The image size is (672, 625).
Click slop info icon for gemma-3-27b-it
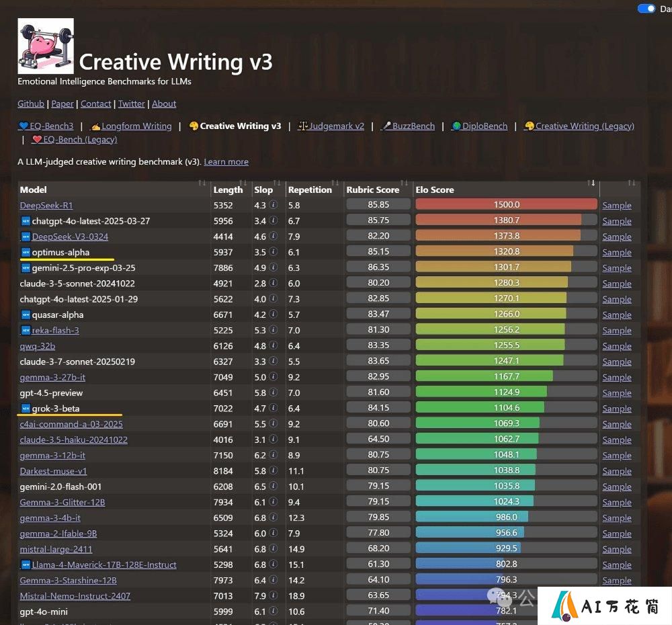[x=274, y=377]
